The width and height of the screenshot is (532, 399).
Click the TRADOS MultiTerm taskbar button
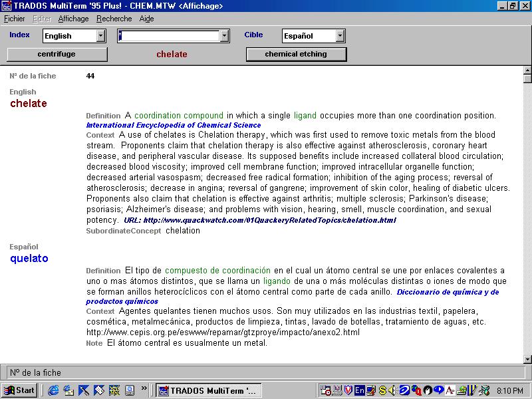[x=209, y=390]
